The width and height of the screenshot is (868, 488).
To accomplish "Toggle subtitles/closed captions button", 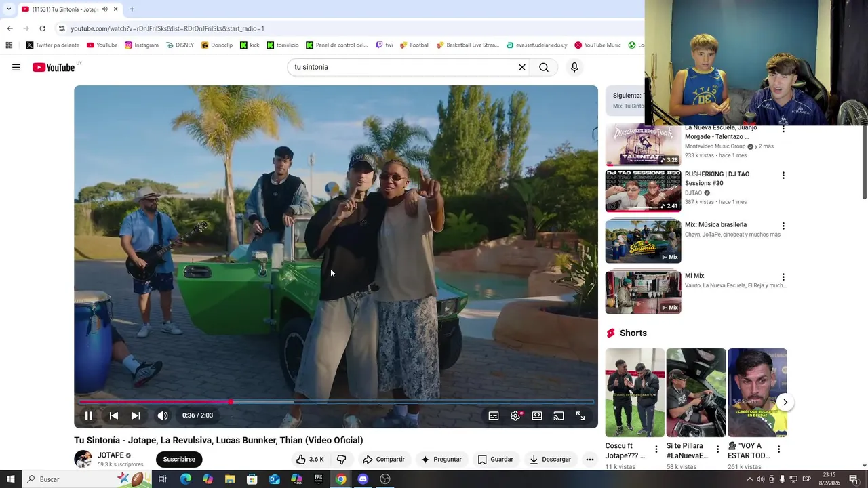I will [x=494, y=415].
